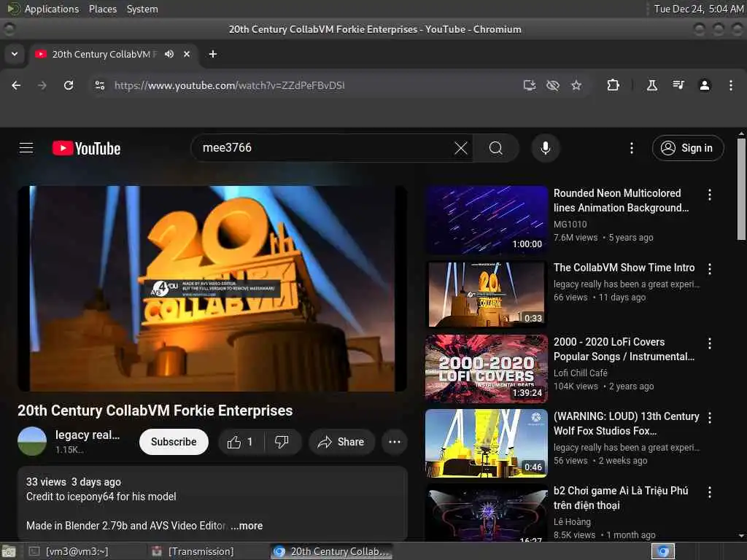Expand description with ...more
The height and width of the screenshot is (560, 747).
pos(247,526)
